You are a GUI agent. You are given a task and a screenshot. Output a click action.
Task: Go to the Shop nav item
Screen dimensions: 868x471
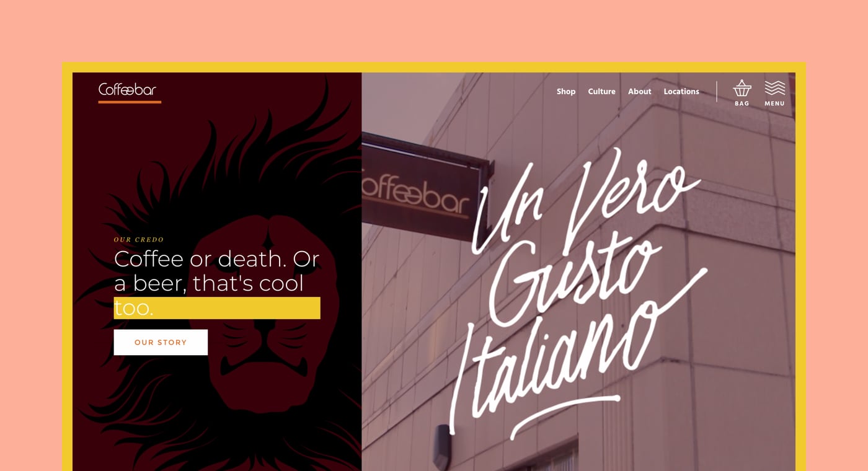tap(566, 92)
